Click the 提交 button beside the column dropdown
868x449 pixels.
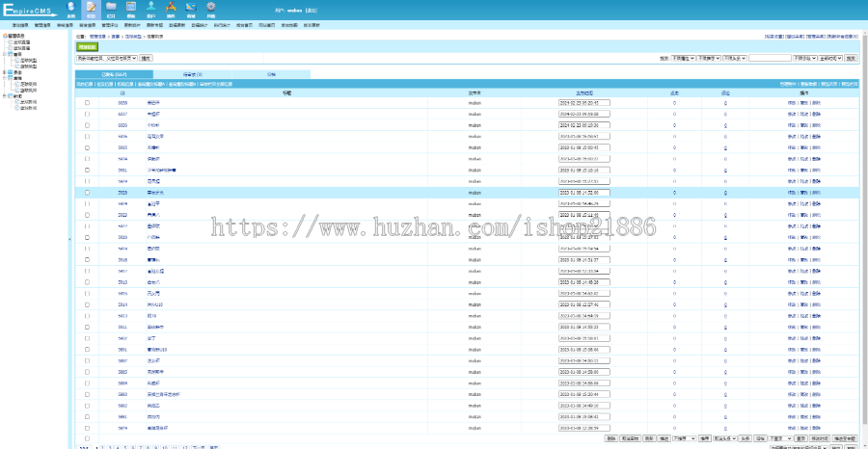coord(147,58)
